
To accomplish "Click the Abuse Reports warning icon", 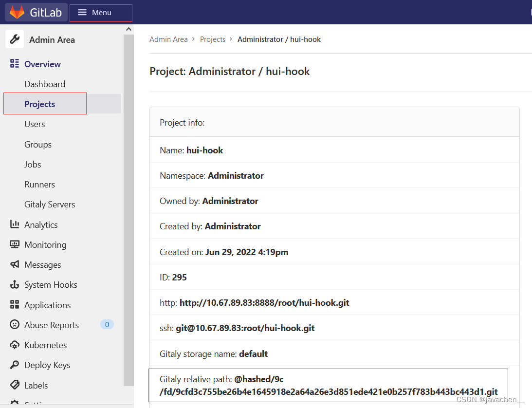I will 14,325.
